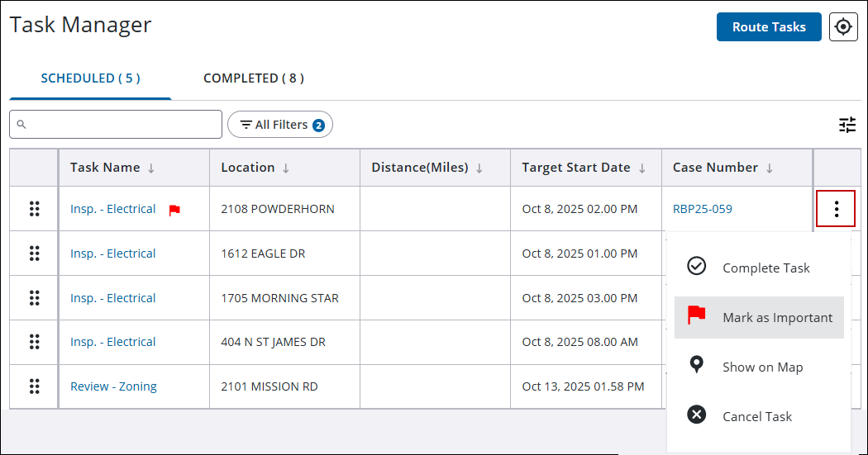Open the RBP25-059 case number link
Viewport: 868px width, 455px height.
pos(703,209)
